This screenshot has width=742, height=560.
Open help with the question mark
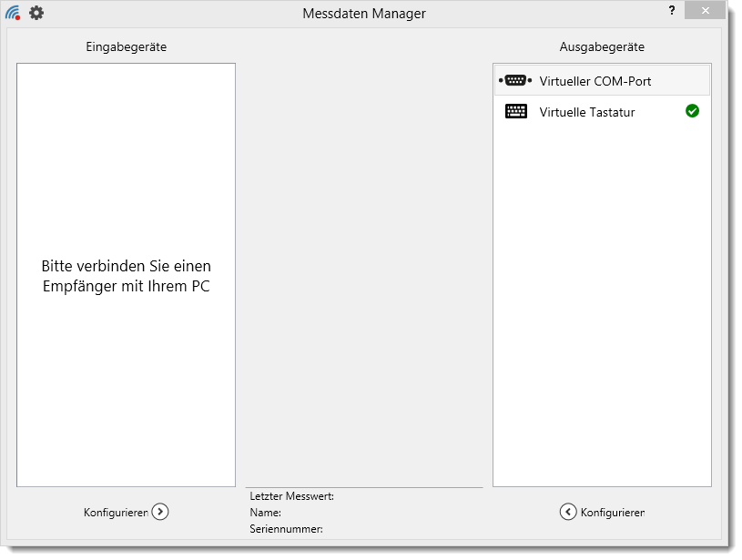(672, 10)
